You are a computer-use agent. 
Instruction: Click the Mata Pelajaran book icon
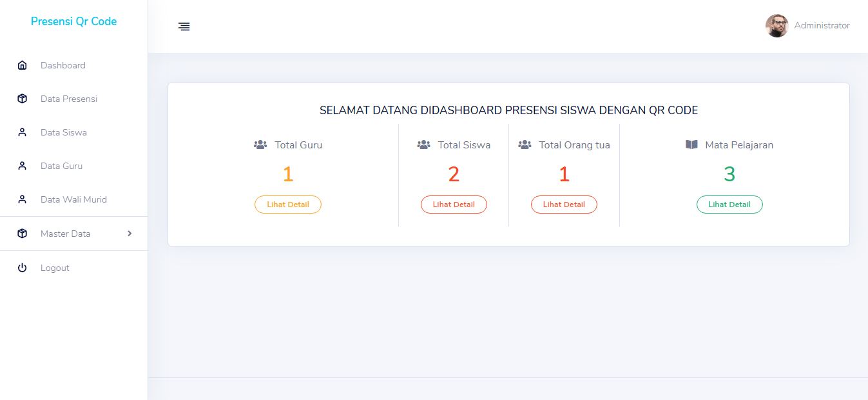(691, 145)
